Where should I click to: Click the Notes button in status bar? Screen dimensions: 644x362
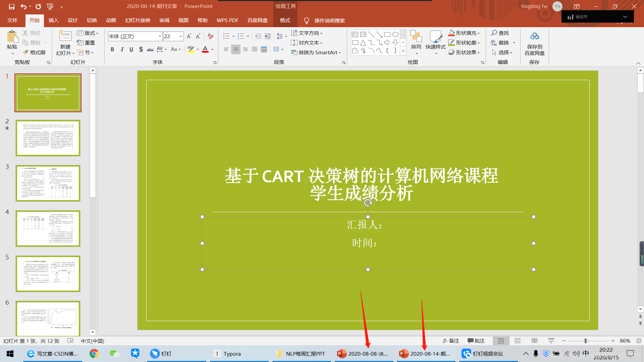450,341
